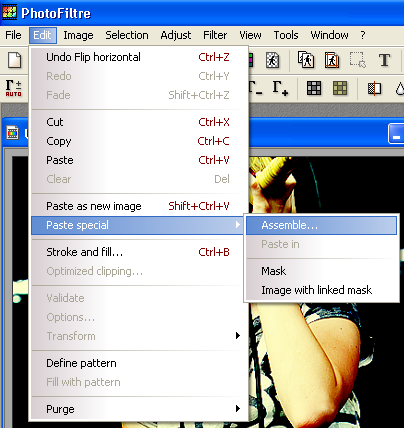This screenshot has height=428, width=404.
Task: Click the Gamma plus icon
Action: (280, 88)
